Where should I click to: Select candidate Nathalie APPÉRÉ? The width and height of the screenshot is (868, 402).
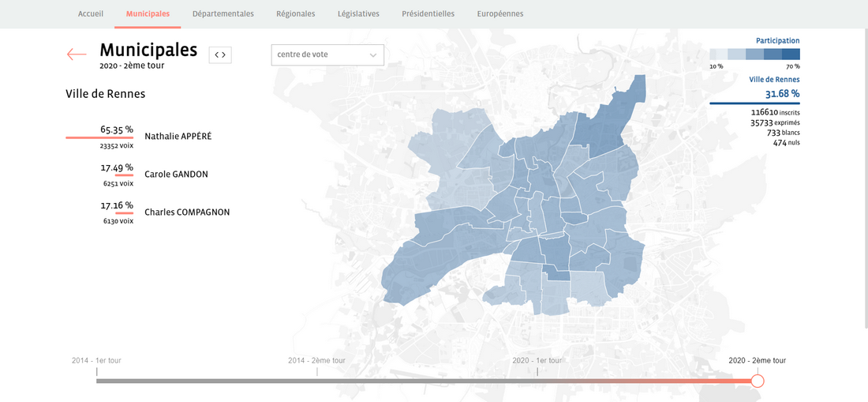(x=178, y=136)
